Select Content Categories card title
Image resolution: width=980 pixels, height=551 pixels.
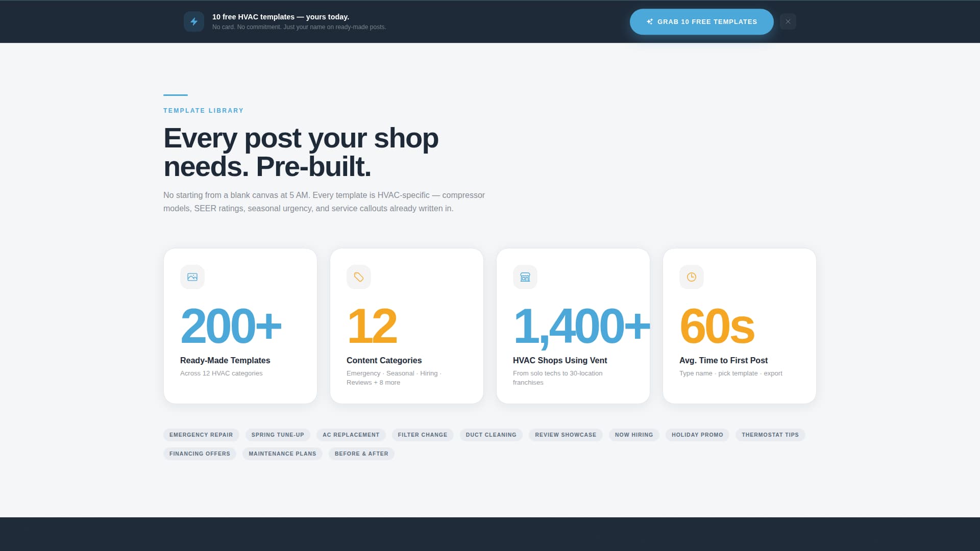click(384, 360)
